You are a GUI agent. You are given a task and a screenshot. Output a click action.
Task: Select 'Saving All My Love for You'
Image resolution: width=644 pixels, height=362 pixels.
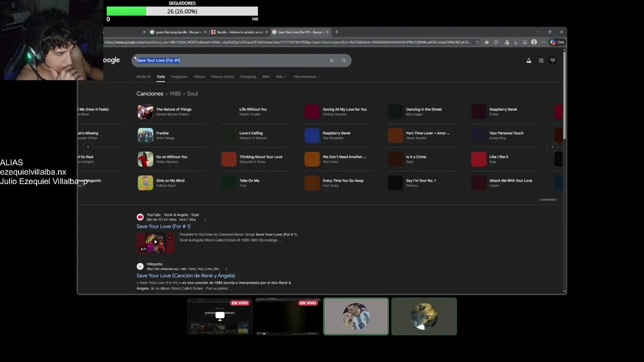338,111
